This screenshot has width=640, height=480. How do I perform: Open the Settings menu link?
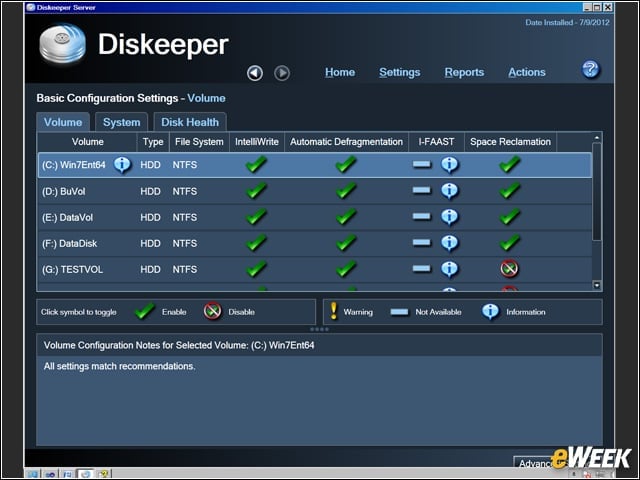coord(399,72)
